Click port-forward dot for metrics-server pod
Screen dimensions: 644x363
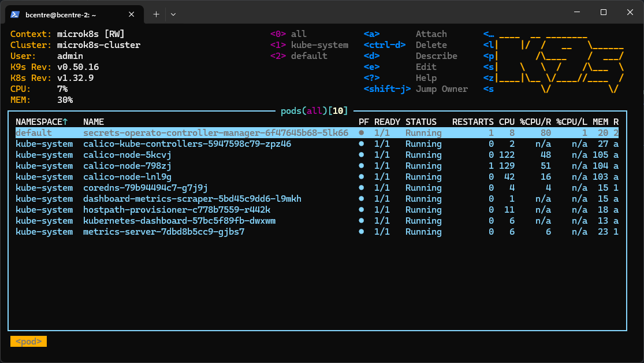[x=362, y=232]
